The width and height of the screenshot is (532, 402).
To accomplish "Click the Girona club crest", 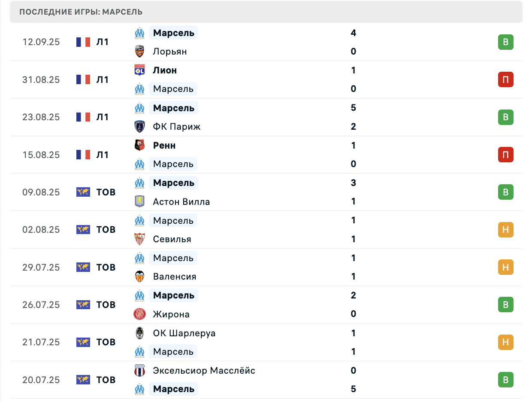I will coord(139,314).
